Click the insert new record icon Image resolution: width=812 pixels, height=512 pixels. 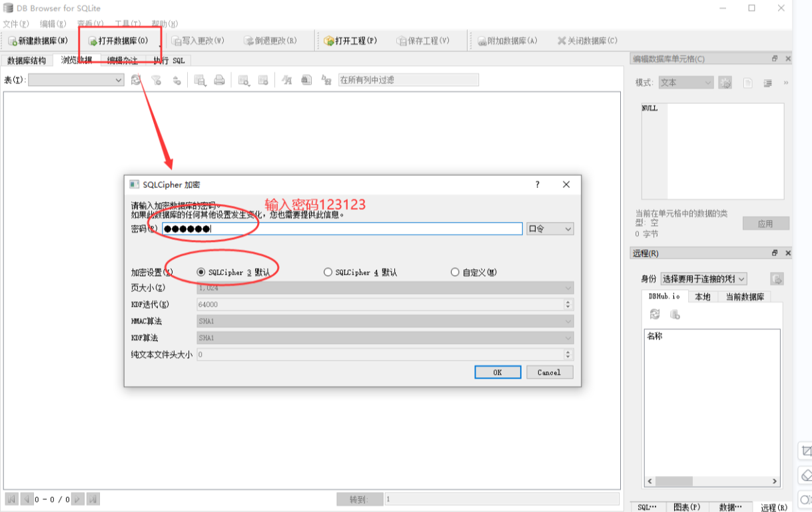(x=244, y=80)
